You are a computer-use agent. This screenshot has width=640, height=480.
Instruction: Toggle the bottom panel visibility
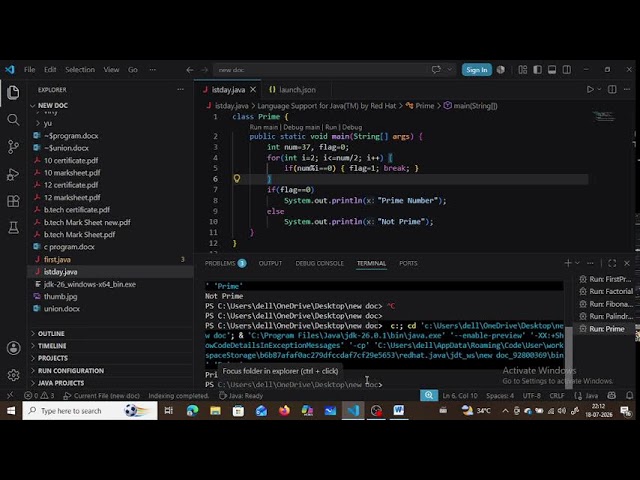pyautogui.click(x=552, y=70)
